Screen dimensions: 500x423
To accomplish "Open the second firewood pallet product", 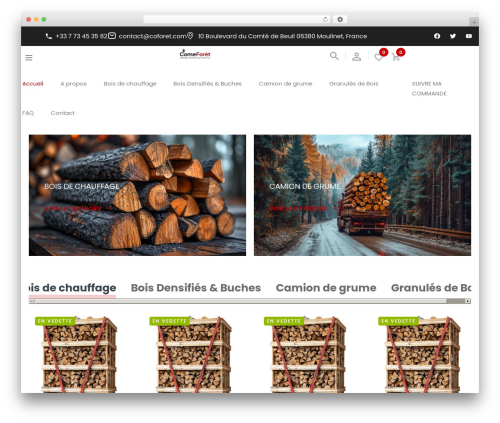I will point(194,355).
